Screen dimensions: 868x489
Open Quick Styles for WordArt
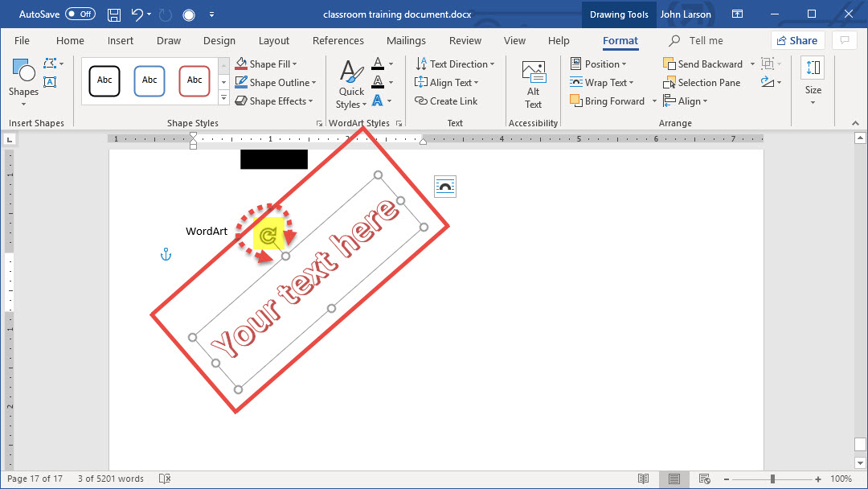coord(351,84)
